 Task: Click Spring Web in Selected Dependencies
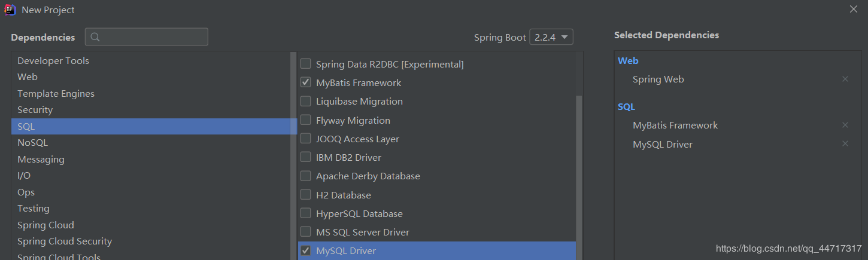(658, 79)
